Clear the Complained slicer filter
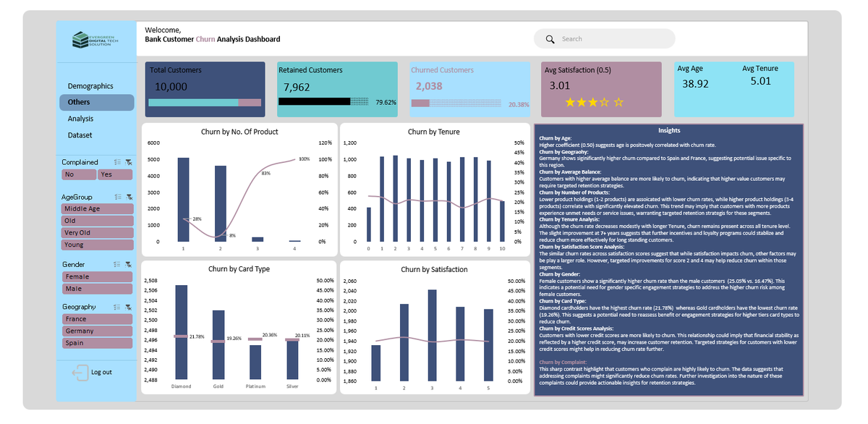Viewport: 868px width, 424px height. pyautogui.click(x=128, y=162)
